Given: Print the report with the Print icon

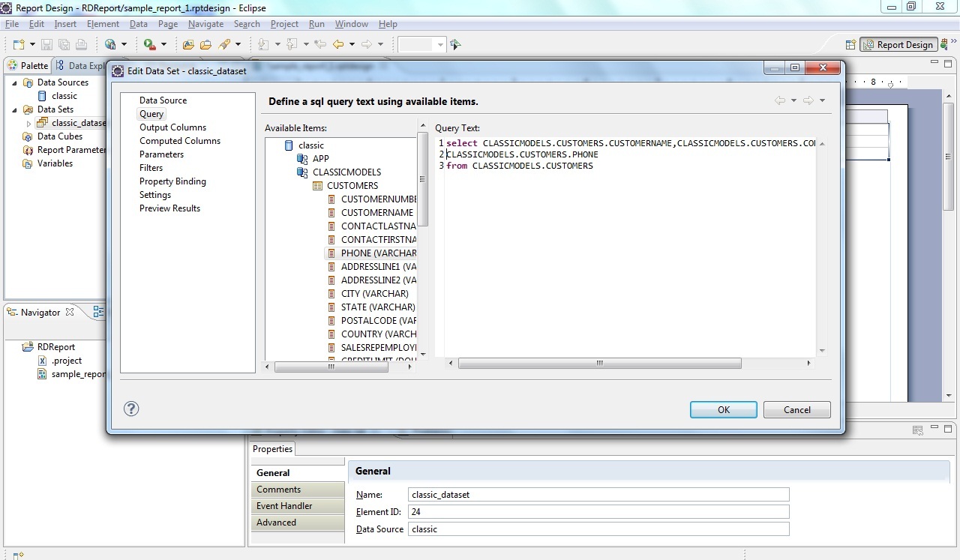Looking at the screenshot, I should [x=80, y=44].
